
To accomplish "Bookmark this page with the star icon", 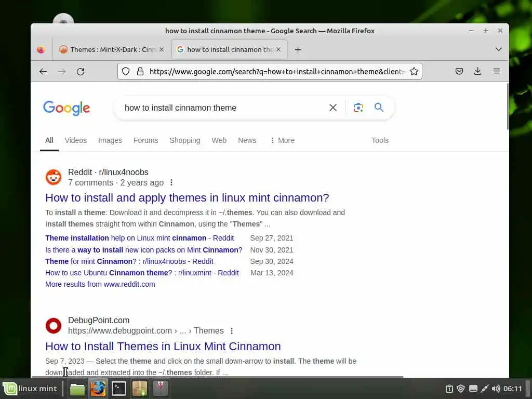I will [414, 71].
